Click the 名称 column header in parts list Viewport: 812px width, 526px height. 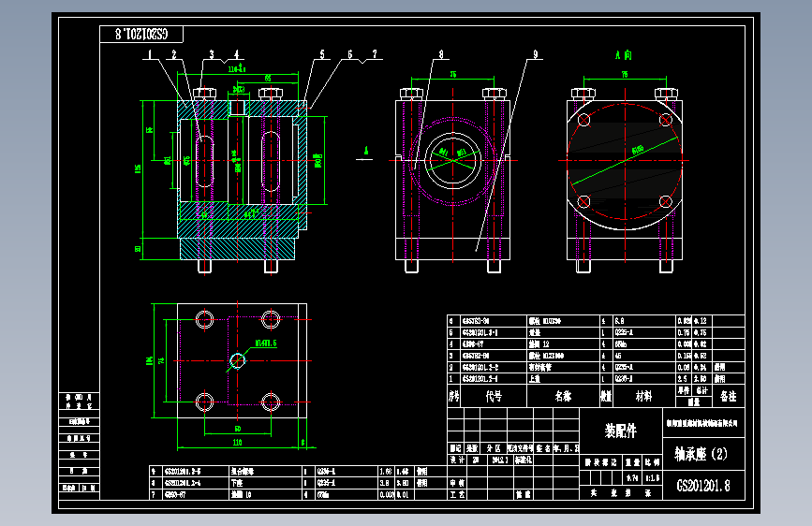coord(563,396)
